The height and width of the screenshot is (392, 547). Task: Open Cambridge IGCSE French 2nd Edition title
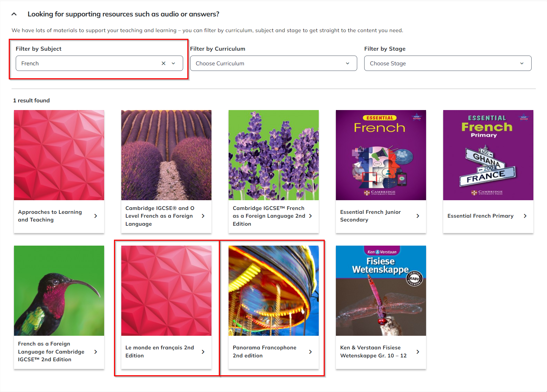(269, 216)
